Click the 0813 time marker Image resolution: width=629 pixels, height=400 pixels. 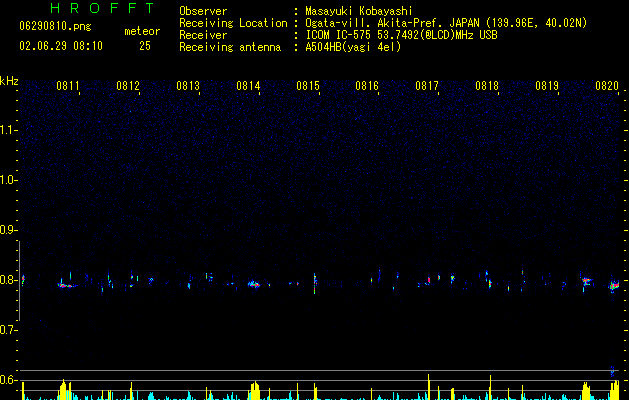point(188,86)
